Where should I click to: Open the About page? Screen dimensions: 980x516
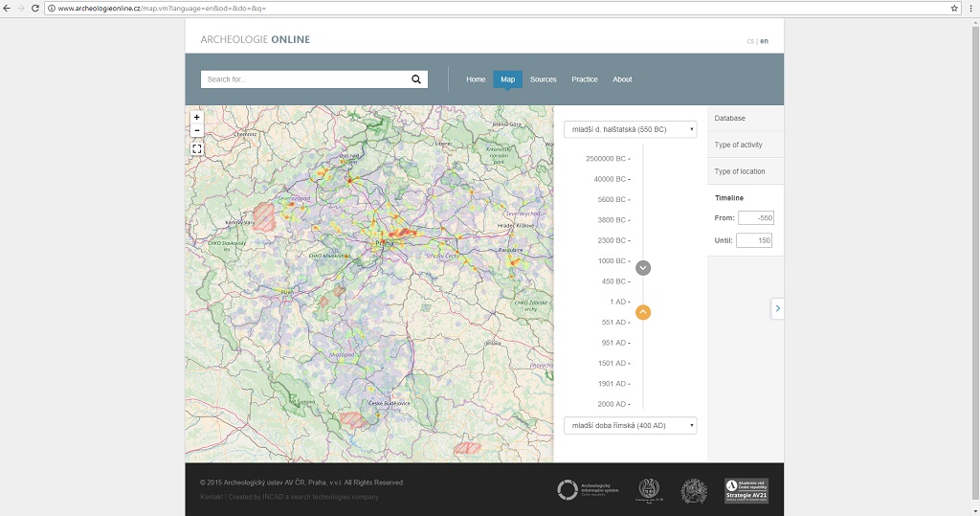click(622, 79)
